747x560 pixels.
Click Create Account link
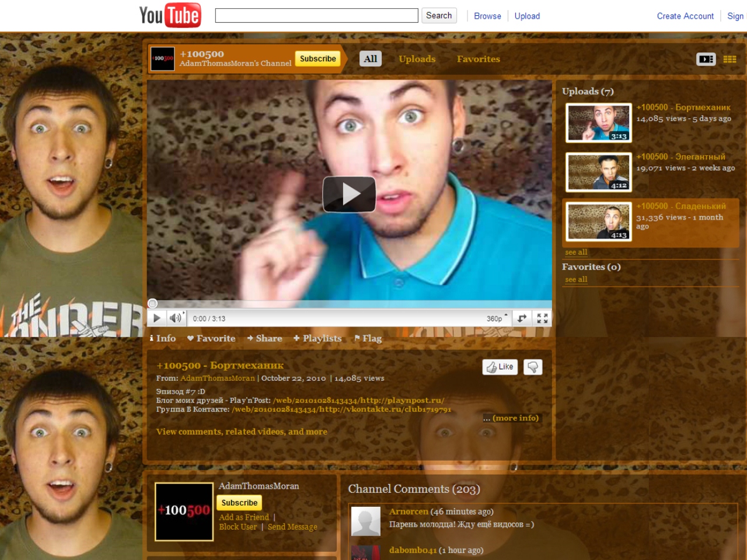coord(685,16)
